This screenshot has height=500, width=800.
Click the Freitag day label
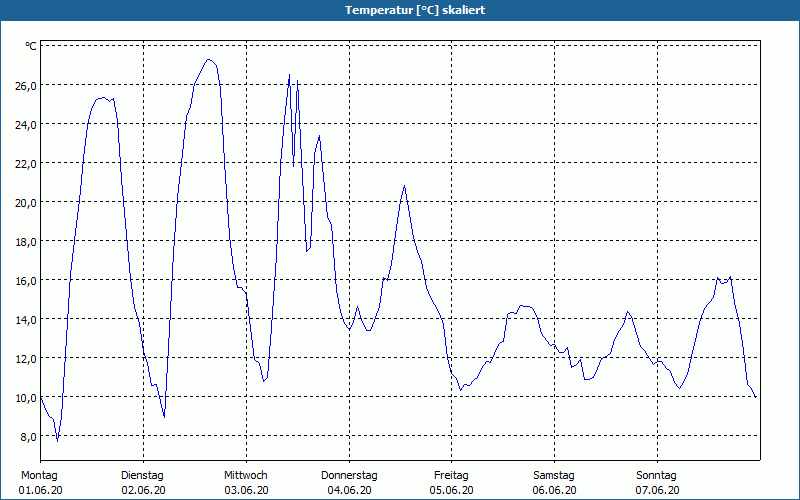tap(451, 476)
